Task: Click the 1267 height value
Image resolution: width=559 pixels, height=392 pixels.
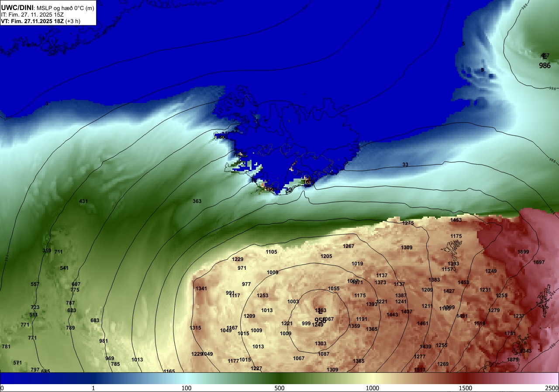Action: point(349,246)
